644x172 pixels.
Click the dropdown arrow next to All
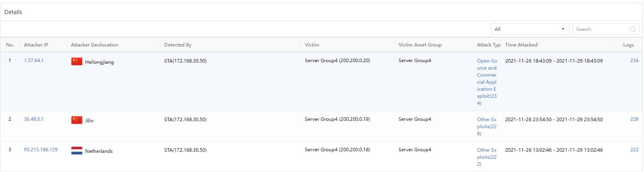click(563, 29)
